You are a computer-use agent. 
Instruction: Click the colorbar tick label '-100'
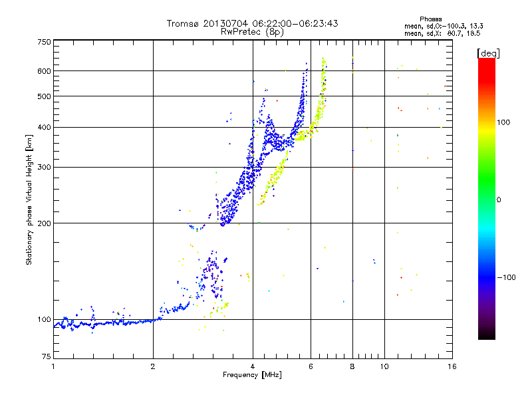506,277
